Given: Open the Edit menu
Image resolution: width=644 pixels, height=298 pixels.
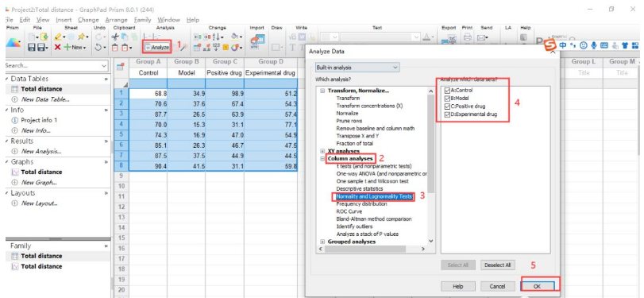Looking at the screenshot, I should click(x=25, y=20).
